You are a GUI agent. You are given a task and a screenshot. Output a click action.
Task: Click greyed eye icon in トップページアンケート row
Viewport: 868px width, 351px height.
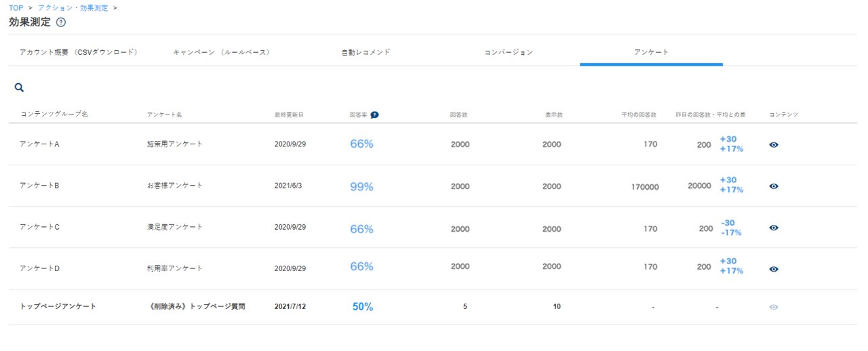774,307
